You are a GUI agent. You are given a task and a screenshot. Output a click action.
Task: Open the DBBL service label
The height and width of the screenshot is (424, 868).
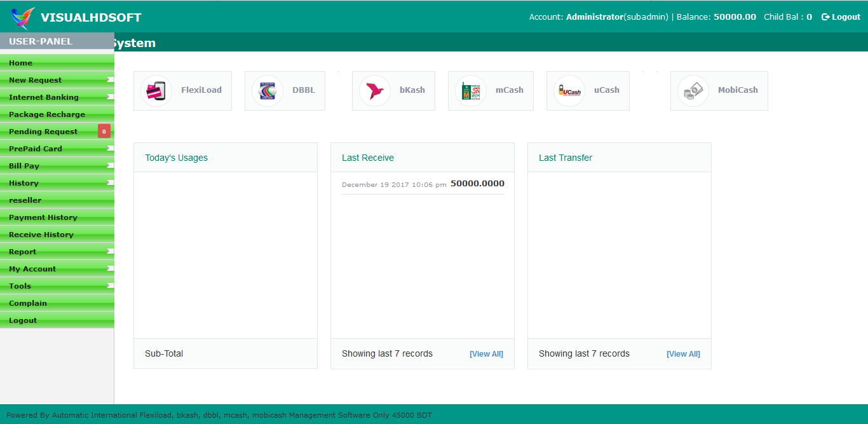pyautogui.click(x=304, y=90)
